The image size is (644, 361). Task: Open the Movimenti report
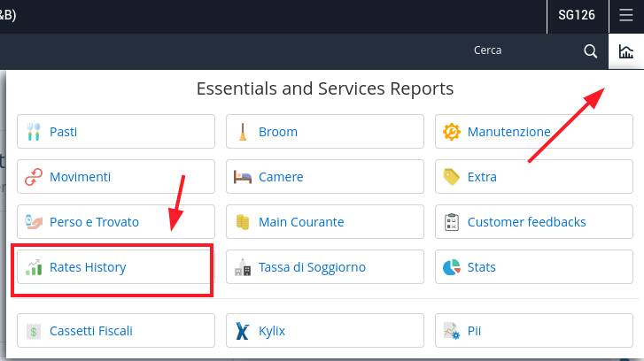tap(116, 177)
